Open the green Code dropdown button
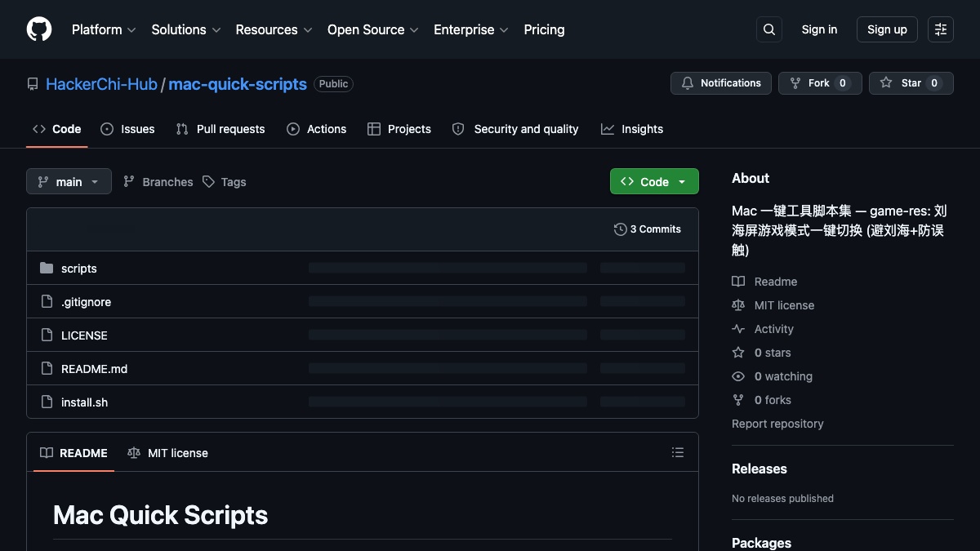The width and height of the screenshot is (980, 551). click(x=654, y=181)
